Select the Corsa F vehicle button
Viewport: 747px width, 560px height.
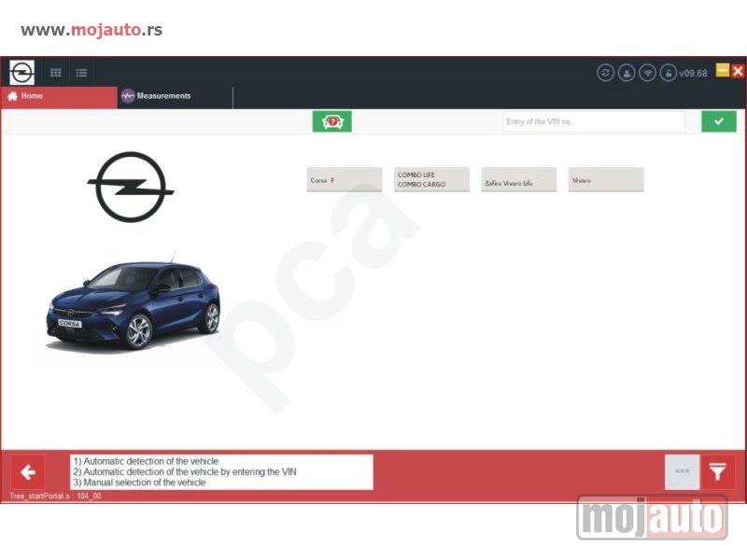[345, 179]
